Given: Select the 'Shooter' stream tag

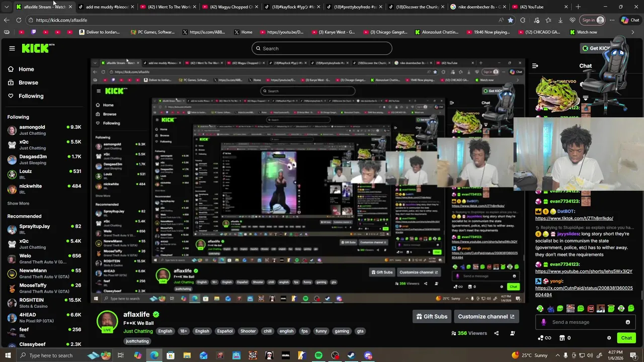Looking at the screenshot, I should (248, 331).
